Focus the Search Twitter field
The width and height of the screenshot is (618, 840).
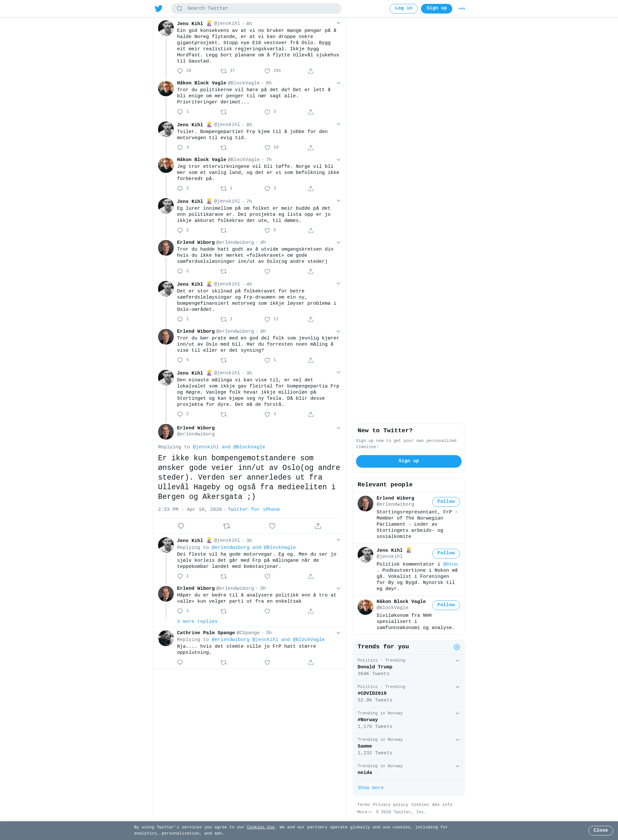256,8
